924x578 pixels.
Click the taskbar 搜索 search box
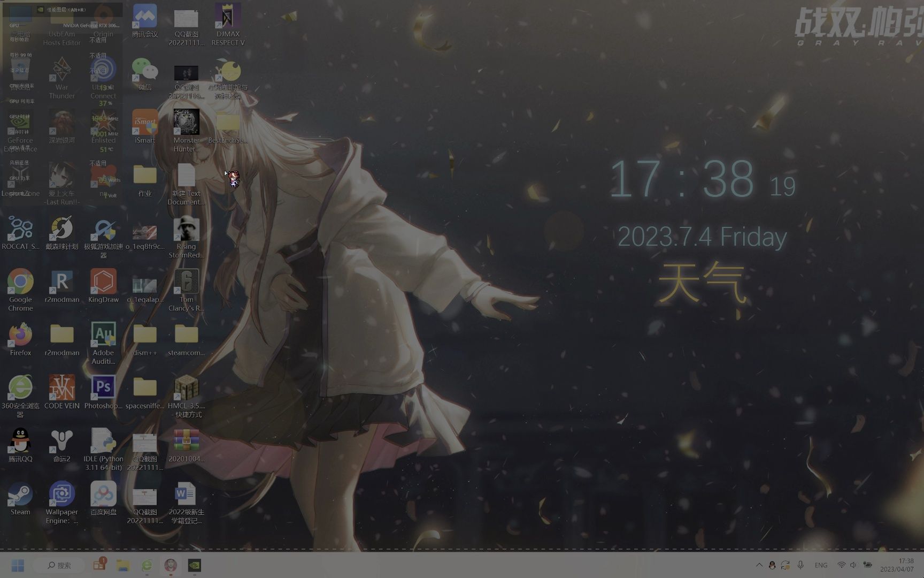[x=59, y=565]
